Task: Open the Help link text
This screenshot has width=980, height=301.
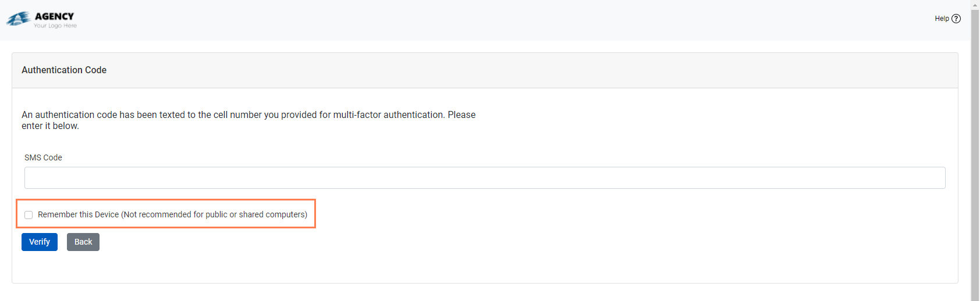Action: (x=942, y=19)
